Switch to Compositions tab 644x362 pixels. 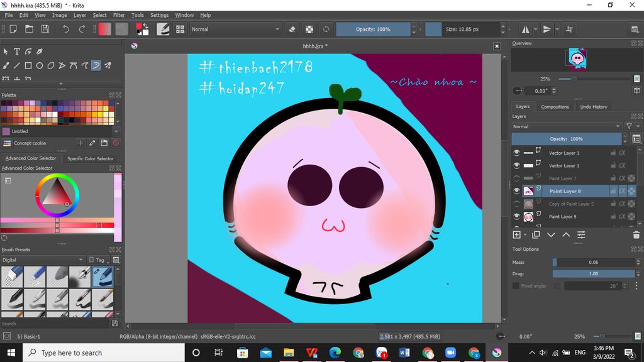(555, 107)
